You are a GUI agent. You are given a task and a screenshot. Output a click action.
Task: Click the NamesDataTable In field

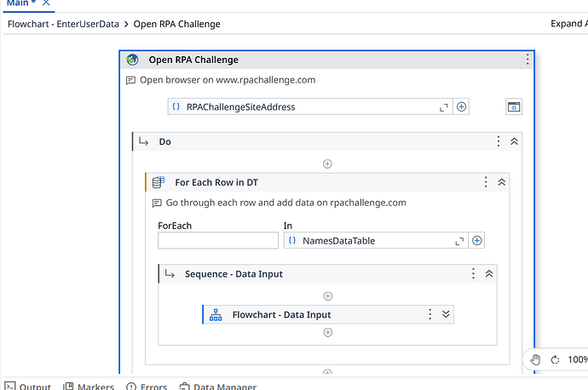click(376, 240)
